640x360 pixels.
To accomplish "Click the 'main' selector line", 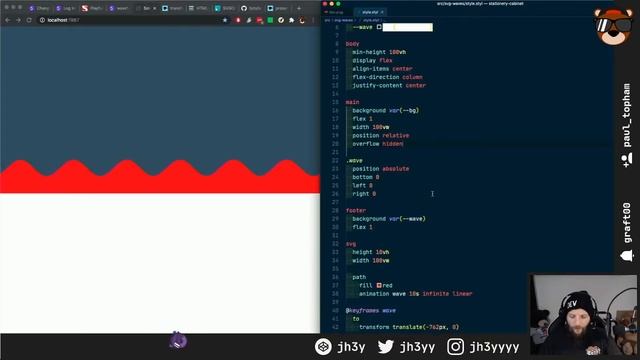I will point(352,102).
